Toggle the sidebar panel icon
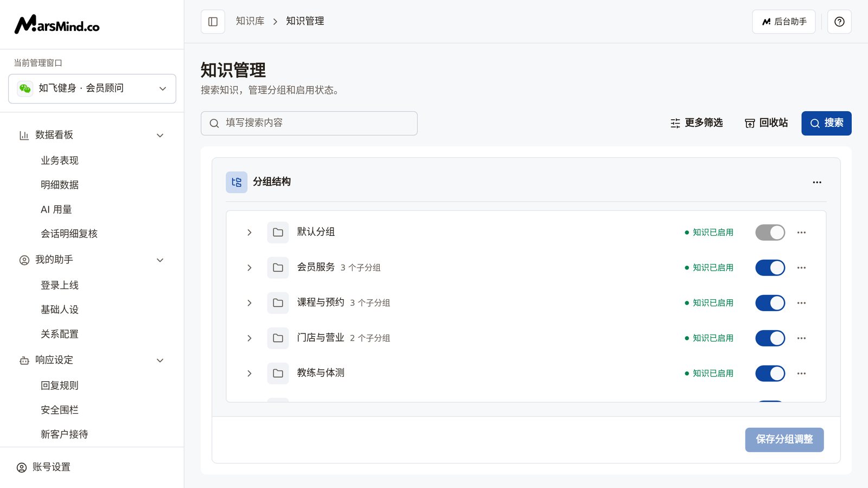The image size is (868, 488). [213, 22]
